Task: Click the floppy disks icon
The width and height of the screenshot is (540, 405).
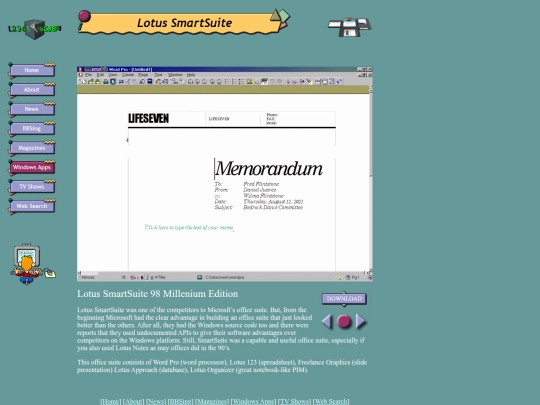Action: tap(350, 27)
